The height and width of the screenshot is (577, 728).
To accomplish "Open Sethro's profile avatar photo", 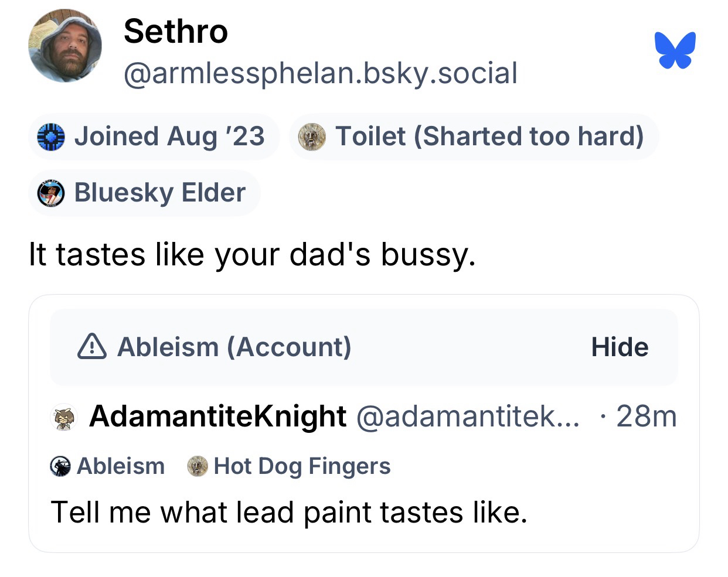I will [x=64, y=46].
